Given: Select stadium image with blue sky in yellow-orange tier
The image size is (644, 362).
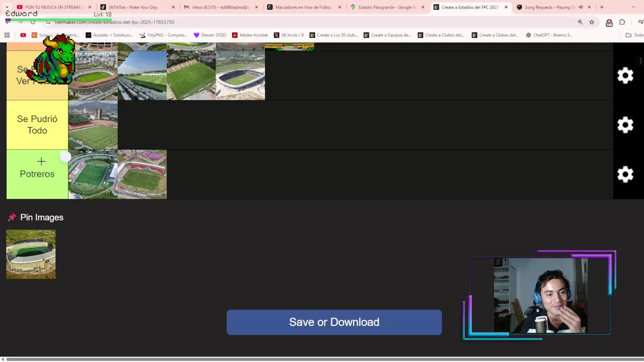Looking at the screenshot, I should [142, 75].
